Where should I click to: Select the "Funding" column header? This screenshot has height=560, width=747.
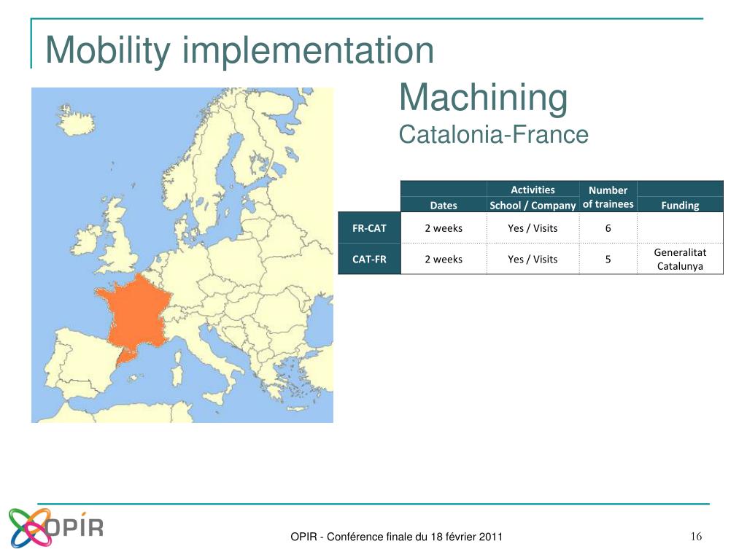tap(680, 205)
